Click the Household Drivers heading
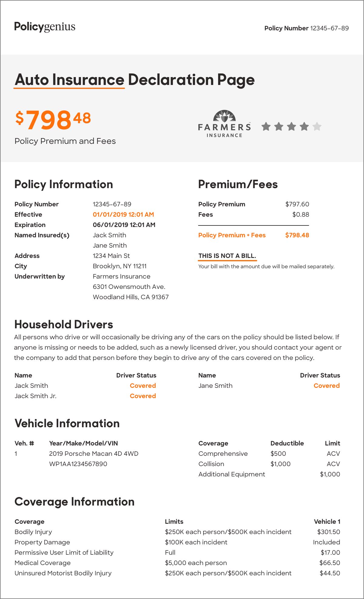Screen dimensions: 364x599 click(64, 324)
